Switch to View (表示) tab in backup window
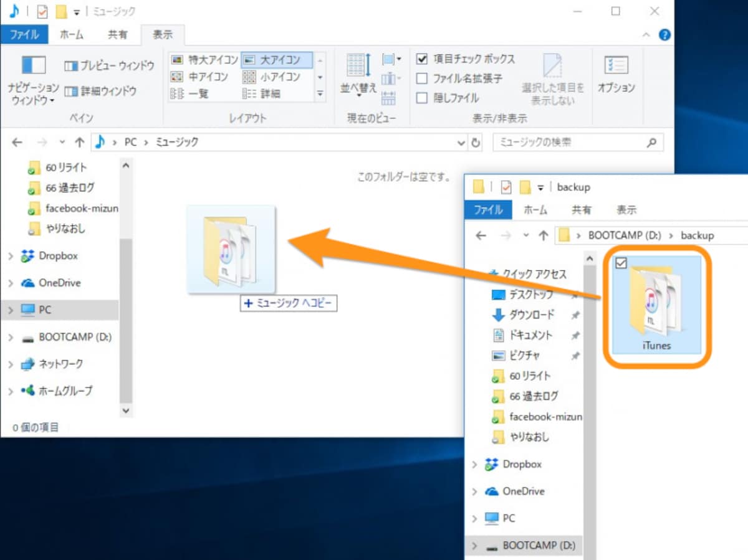This screenshot has height=560, width=748. (626, 210)
